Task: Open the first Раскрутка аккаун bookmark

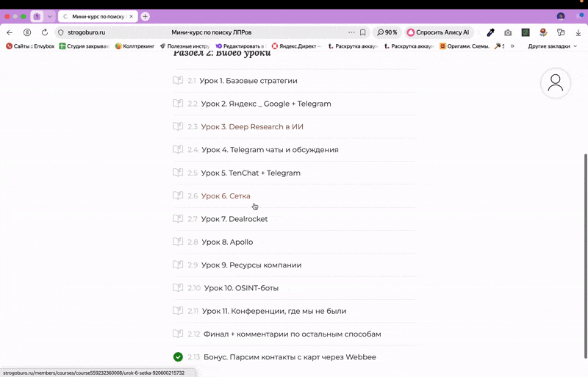Action: click(x=353, y=46)
